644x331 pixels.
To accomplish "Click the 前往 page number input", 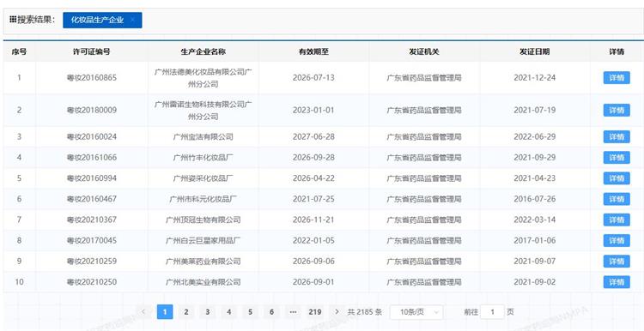I will [492, 312].
